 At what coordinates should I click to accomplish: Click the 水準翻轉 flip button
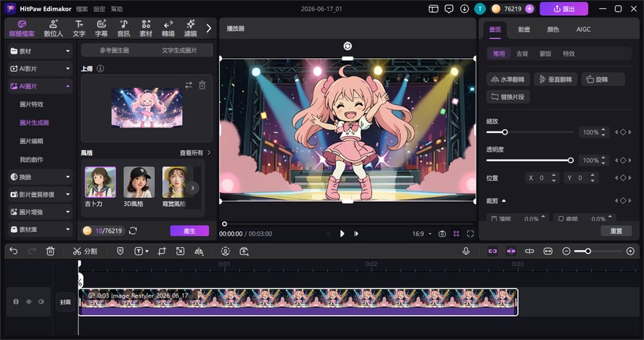[508, 79]
